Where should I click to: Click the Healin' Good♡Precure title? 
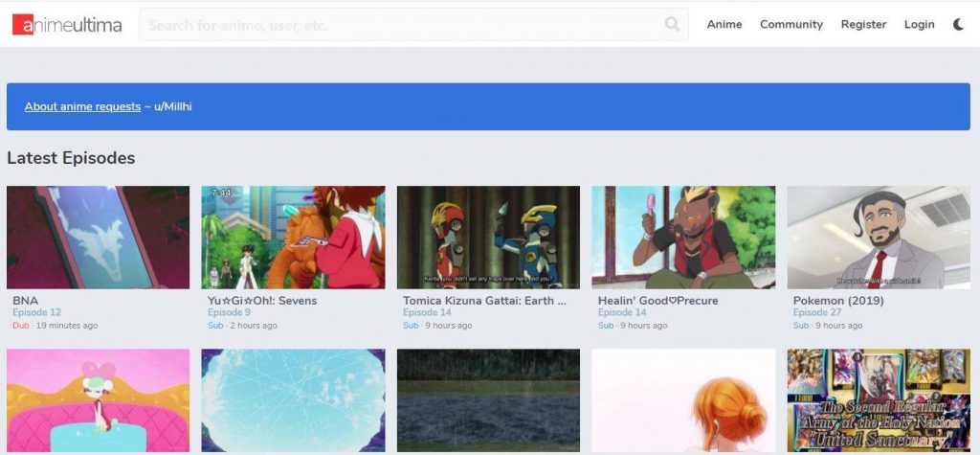tap(658, 301)
